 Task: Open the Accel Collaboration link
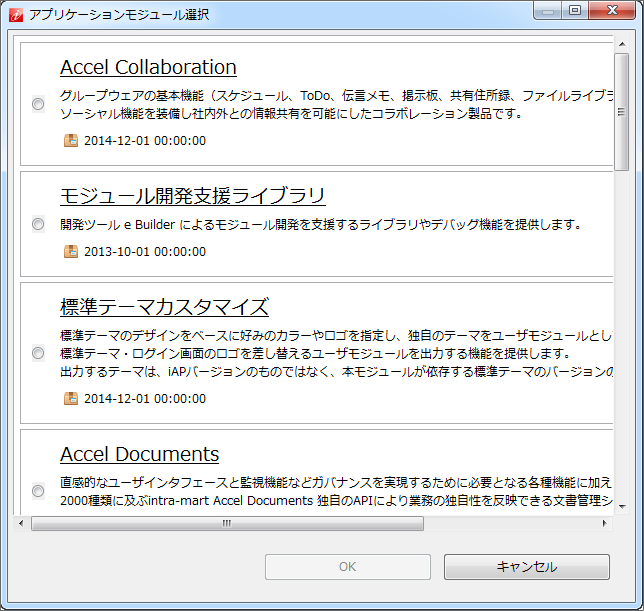coord(148,67)
